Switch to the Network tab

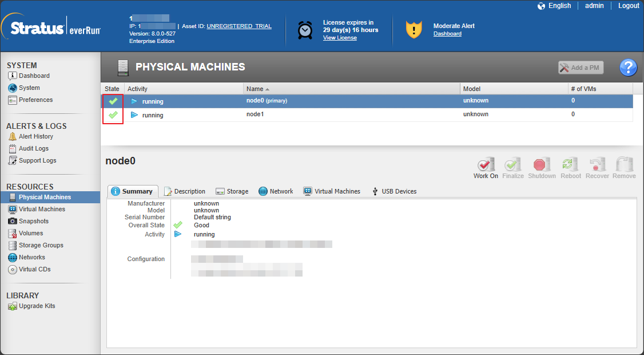coord(276,191)
